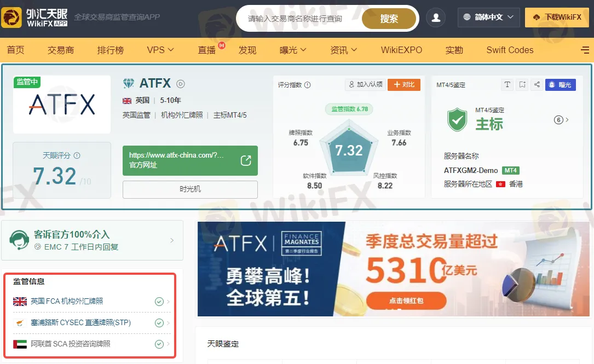Screen dimensions: 594x364
Task: Open the hamburger menu icon in navigation bar
Action: tap(585, 50)
